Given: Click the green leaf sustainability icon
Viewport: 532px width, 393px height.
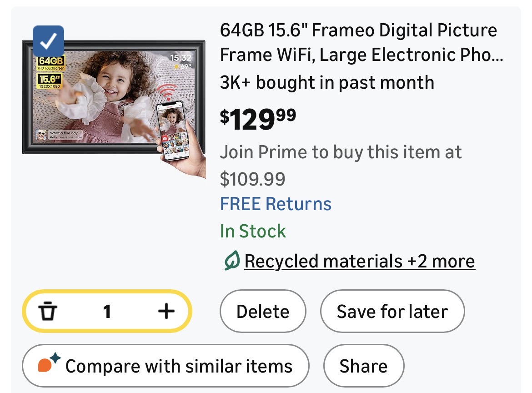Looking at the screenshot, I should coord(231,261).
